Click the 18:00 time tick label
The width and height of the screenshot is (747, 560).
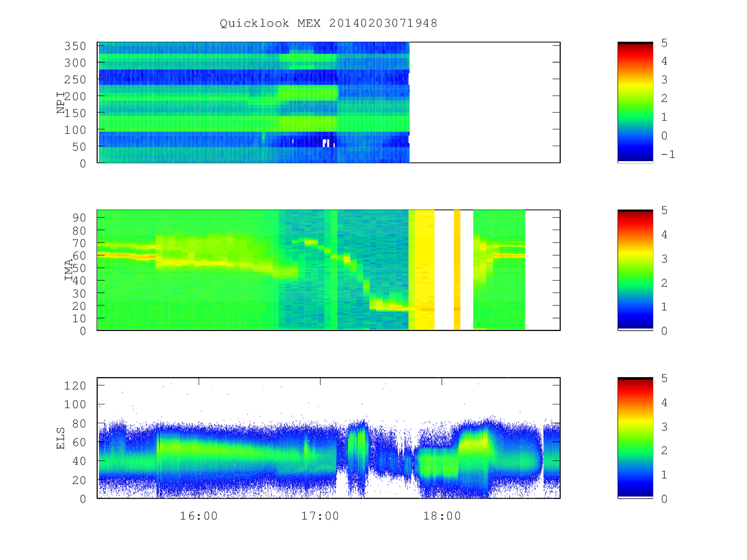(x=441, y=516)
